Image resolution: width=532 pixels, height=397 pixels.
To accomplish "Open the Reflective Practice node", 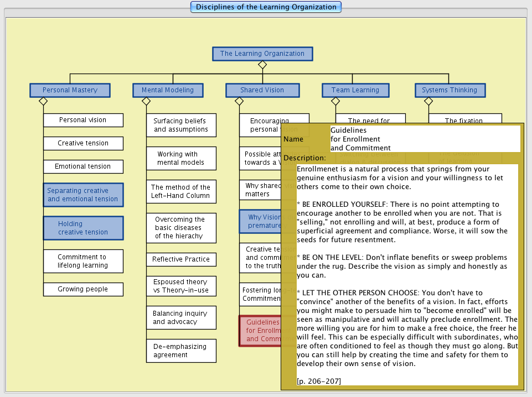I will point(181,259).
